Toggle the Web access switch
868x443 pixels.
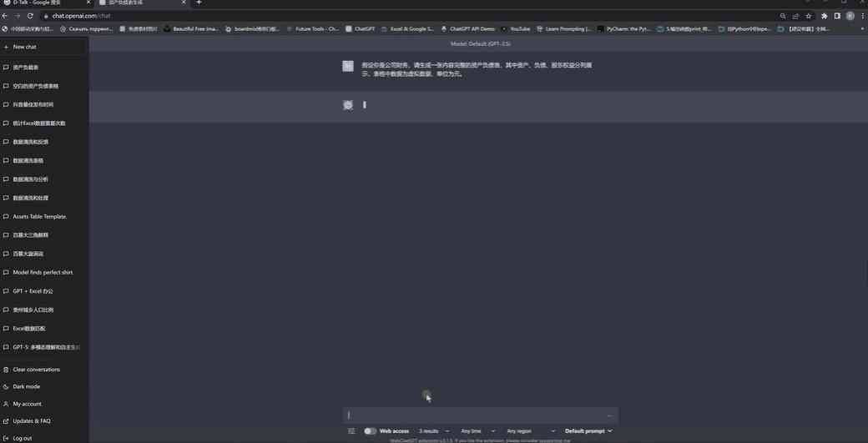pos(370,430)
